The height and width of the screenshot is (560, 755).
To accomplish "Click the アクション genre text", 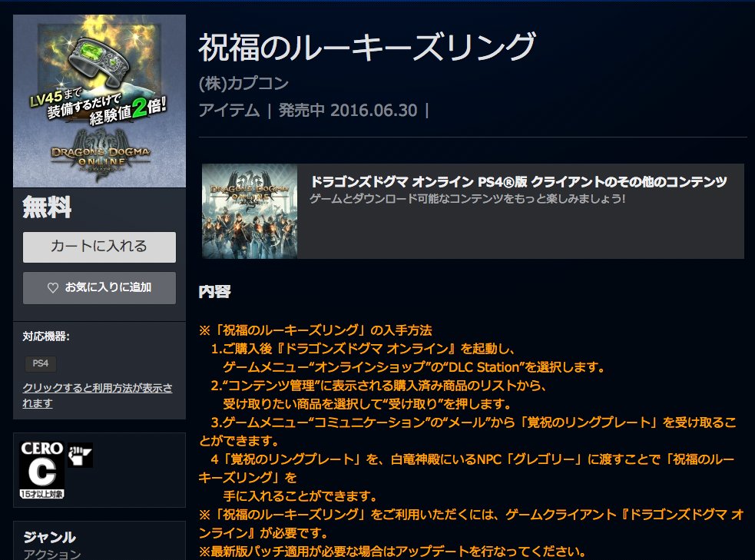I will pyautogui.click(x=52, y=554).
